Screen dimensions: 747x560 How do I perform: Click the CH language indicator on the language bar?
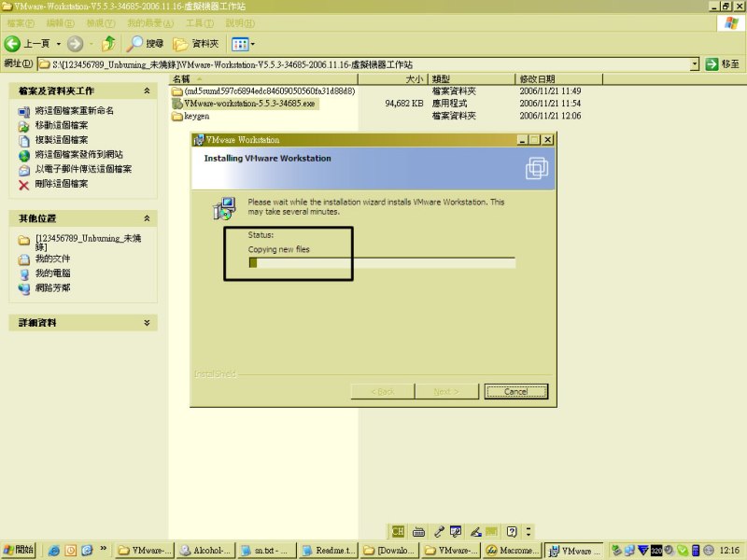point(398,531)
